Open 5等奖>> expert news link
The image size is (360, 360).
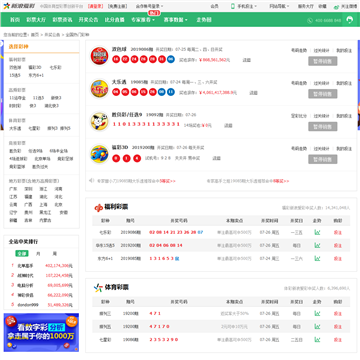pyautogui.click(x=168, y=181)
